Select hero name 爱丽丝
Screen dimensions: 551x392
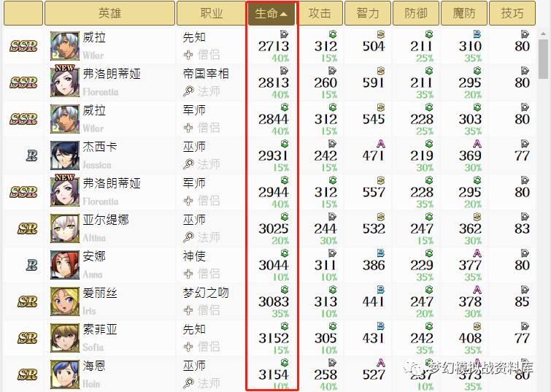(x=100, y=293)
